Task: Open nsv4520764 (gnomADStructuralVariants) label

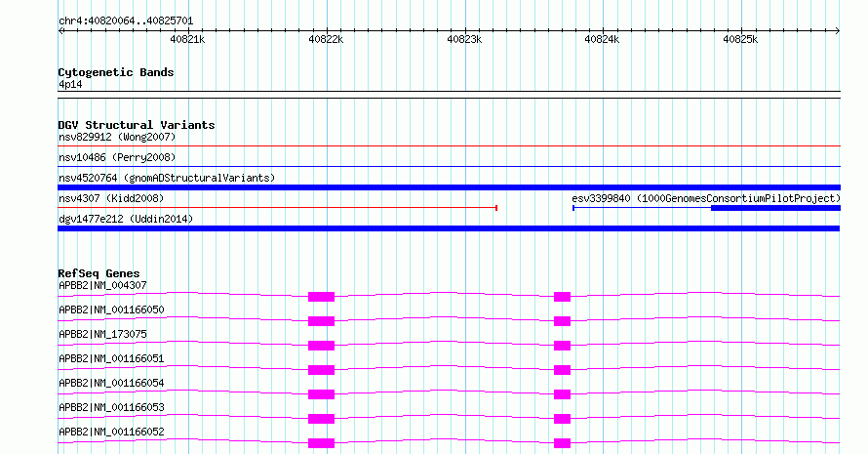Action: click(167, 178)
